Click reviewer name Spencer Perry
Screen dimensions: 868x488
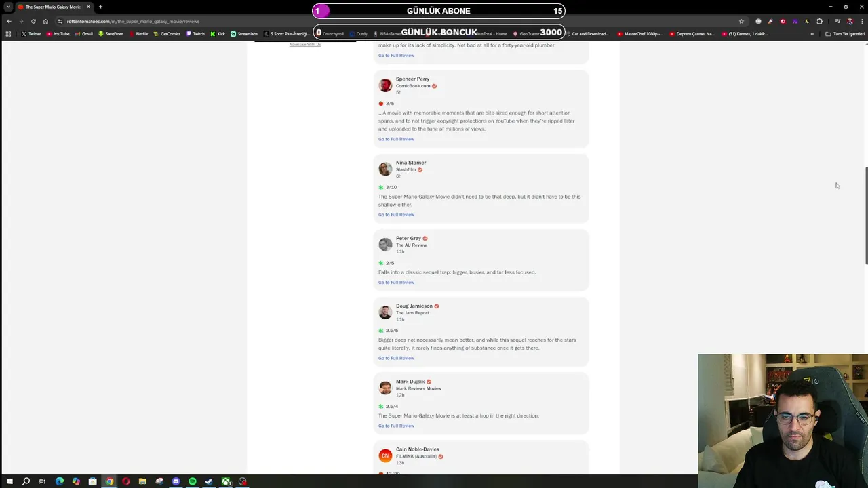click(412, 79)
